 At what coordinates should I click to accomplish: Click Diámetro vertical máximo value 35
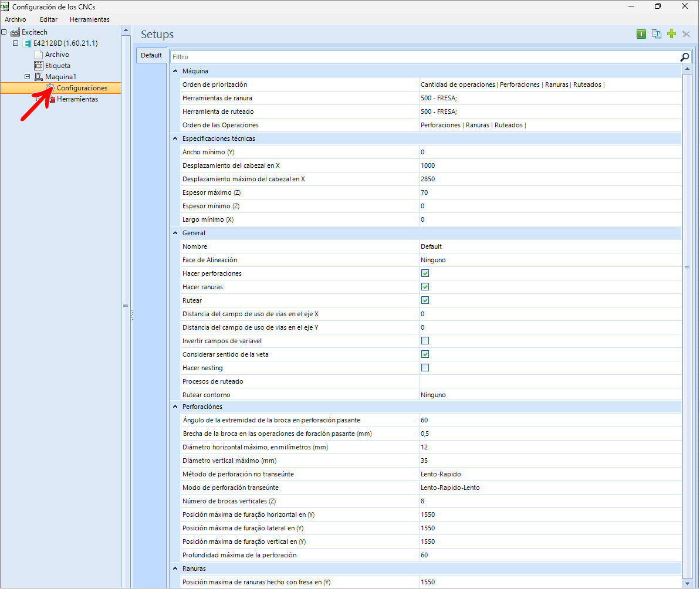(x=550, y=461)
